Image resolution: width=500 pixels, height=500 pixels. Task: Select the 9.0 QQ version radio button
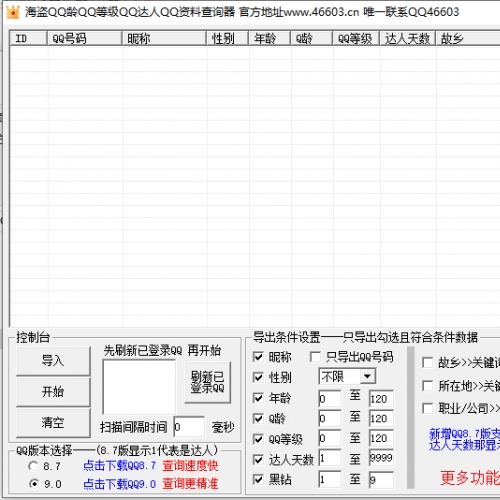pos(33,484)
